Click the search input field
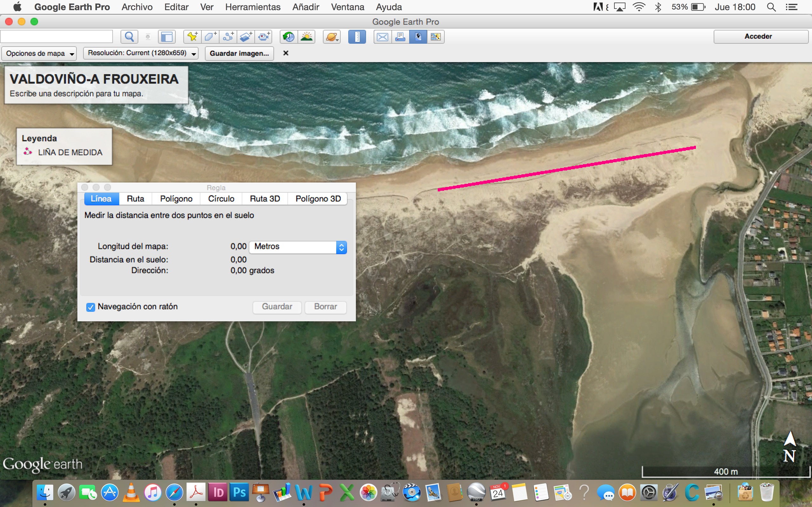812x507 pixels. [x=56, y=36]
